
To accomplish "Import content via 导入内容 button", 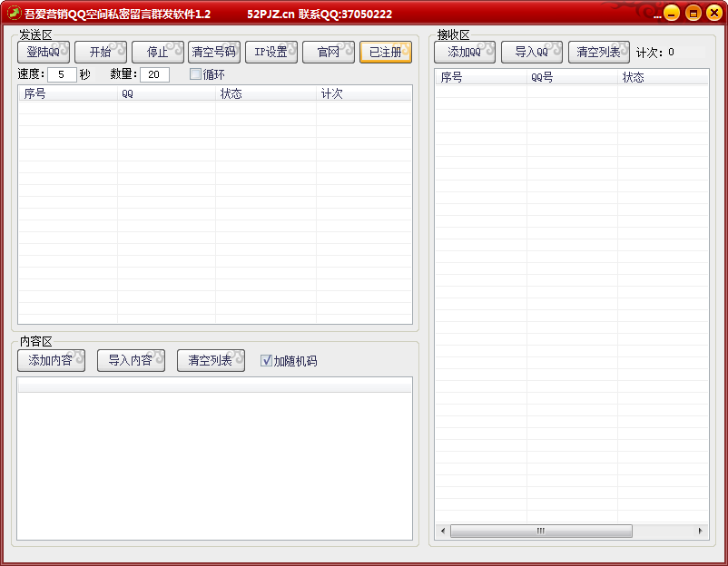I will pyautogui.click(x=131, y=361).
